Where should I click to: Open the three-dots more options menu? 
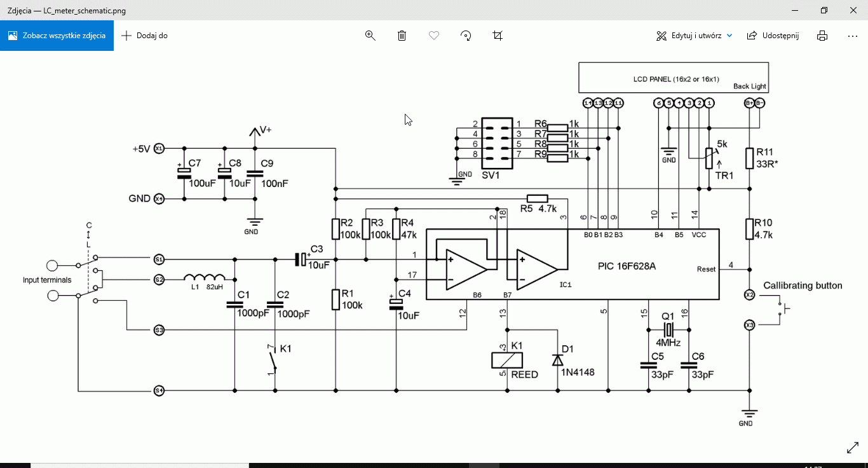853,36
